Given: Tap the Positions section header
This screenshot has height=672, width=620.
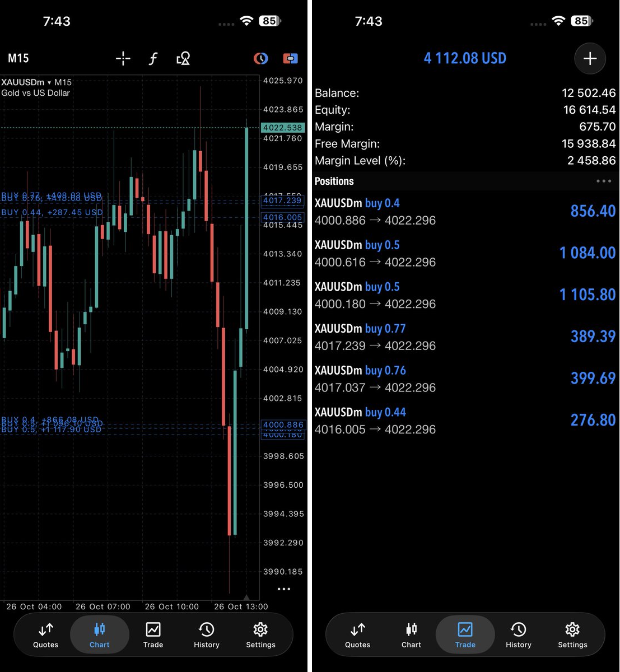Looking at the screenshot, I should tap(334, 181).
